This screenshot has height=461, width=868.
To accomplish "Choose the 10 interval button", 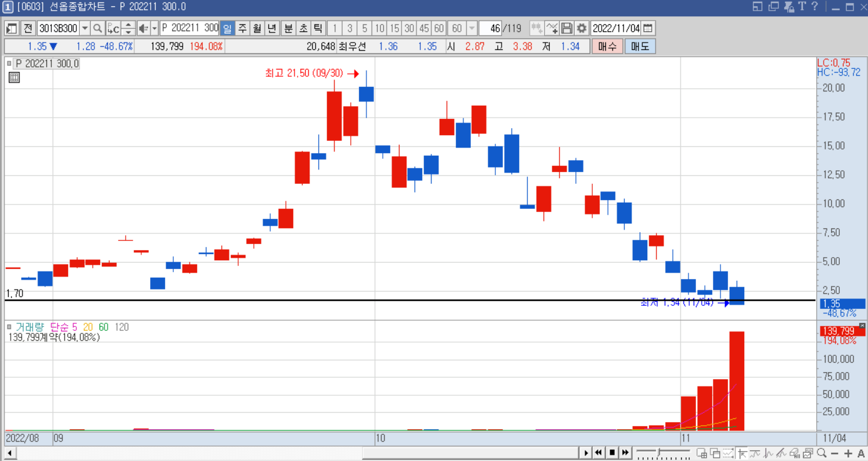I will [x=380, y=28].
